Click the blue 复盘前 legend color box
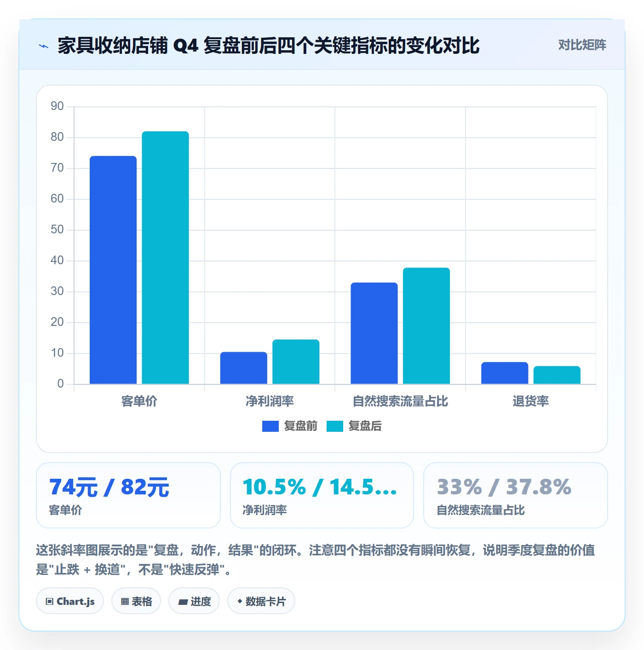This screenshot has height=650, width=644. 270,426
